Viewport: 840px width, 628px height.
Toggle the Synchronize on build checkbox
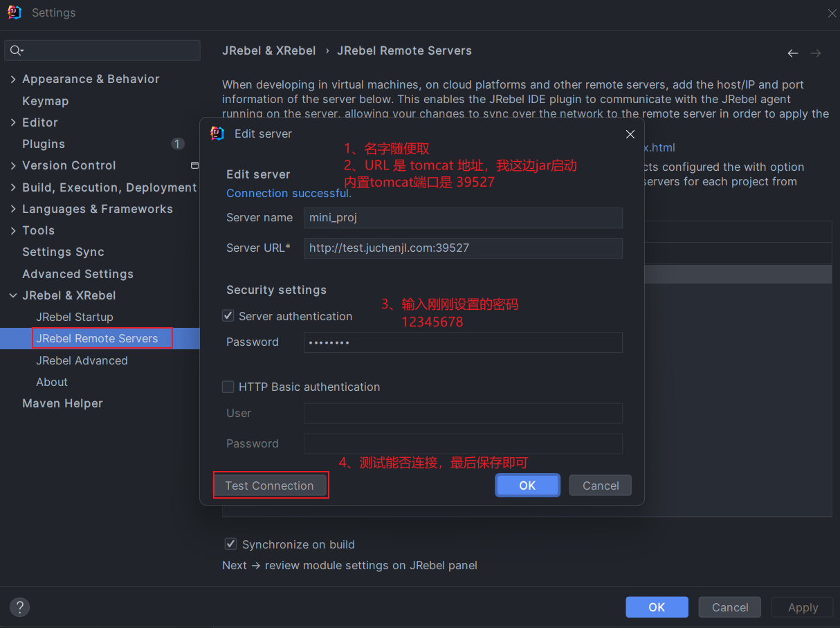click(230, 544)
